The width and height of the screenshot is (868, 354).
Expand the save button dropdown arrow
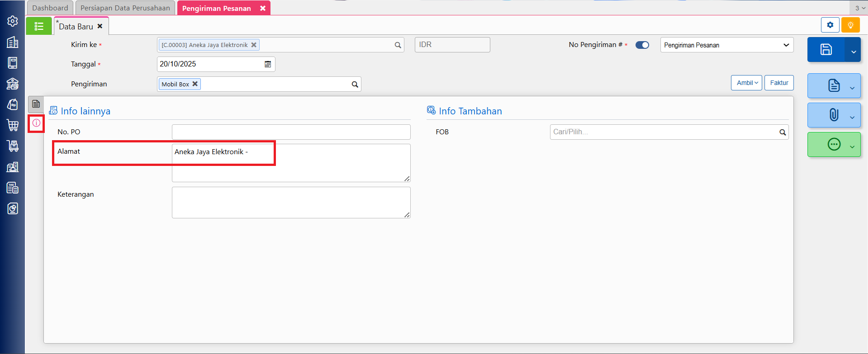pyautogui.click(x=854, y=52)
